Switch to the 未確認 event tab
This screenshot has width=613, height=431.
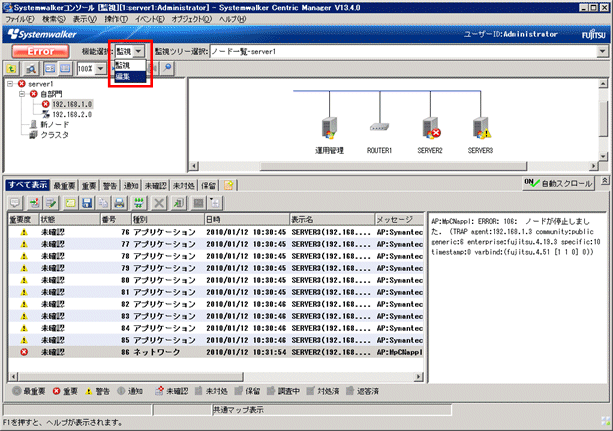point(156,185)
